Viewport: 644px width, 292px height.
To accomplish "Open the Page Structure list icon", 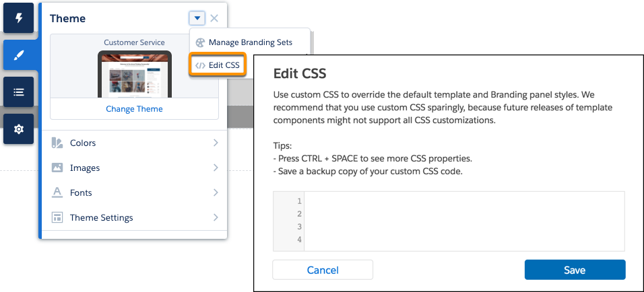I will tap(19, 92).
